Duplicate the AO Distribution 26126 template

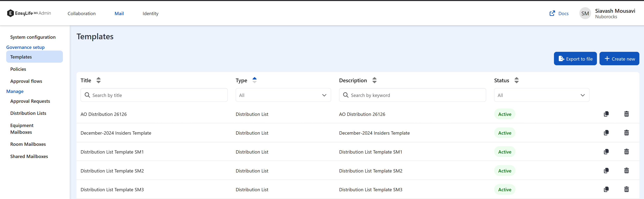pyautogui.click(x=606, y=114)
